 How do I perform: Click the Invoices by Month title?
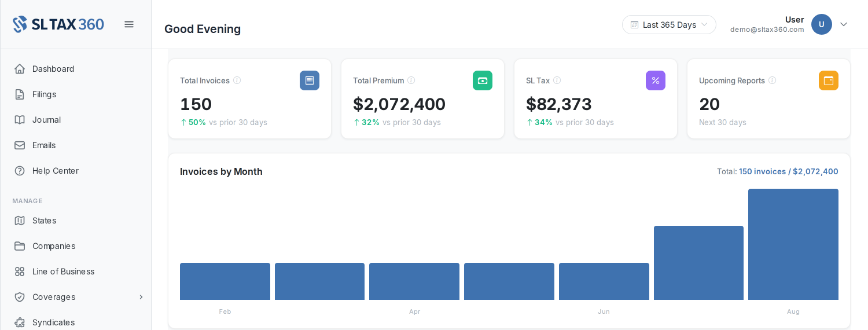click(x=221, y=171)
